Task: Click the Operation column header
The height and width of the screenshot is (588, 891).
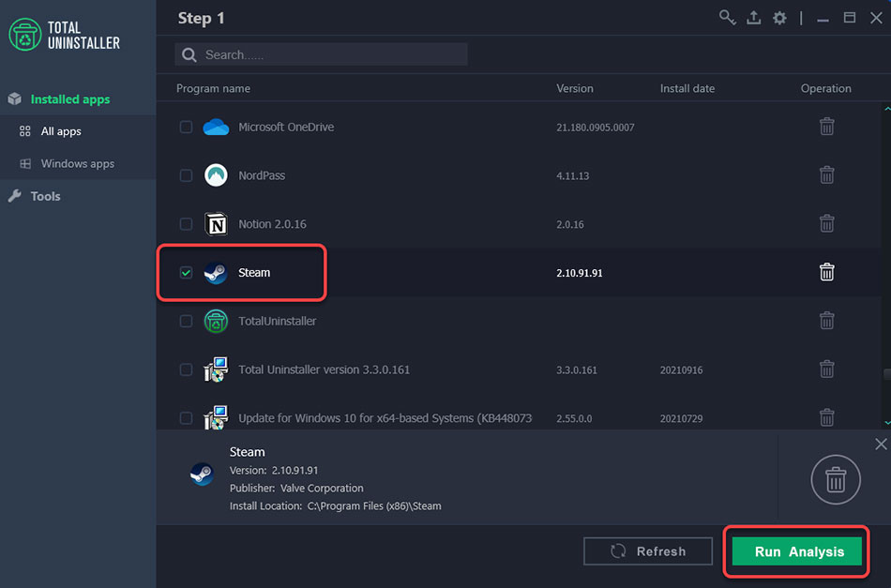Action: click(x=825, y=89)
